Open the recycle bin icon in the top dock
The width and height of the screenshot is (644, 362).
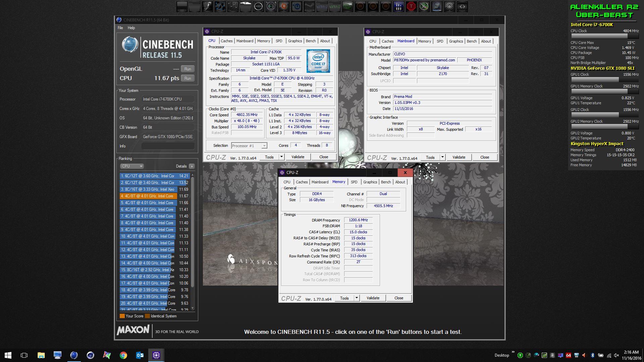click(462, 6)
